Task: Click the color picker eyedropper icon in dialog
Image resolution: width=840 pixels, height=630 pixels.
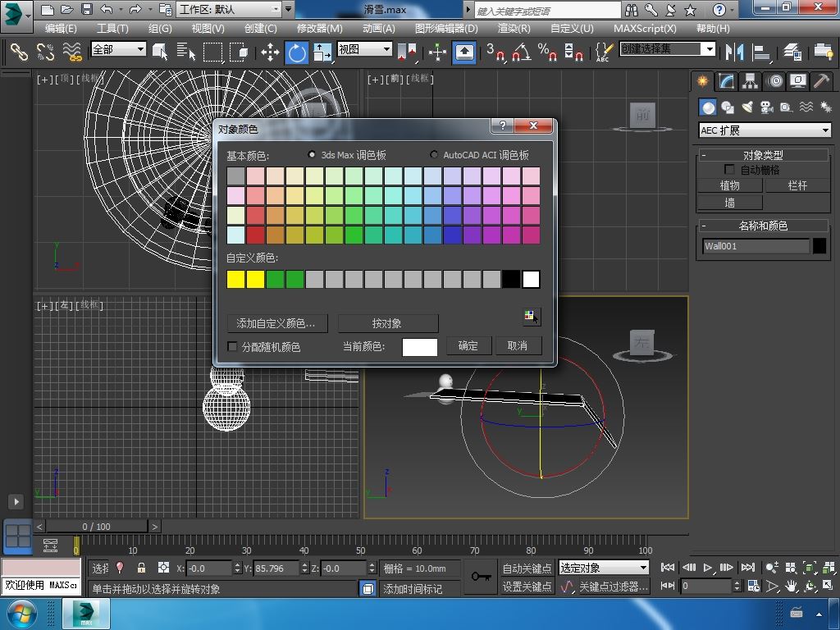Action: click(x=532, y=316)
